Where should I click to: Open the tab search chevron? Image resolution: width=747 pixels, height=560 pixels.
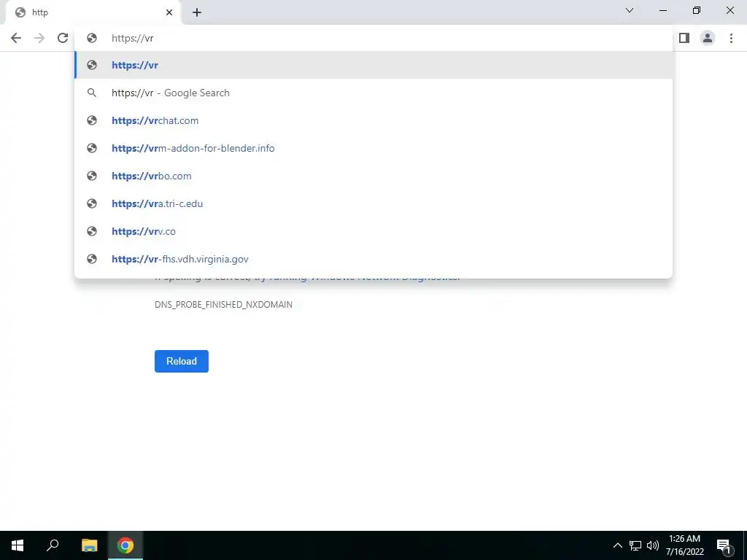pyautogui.click(x=630, y=10)
